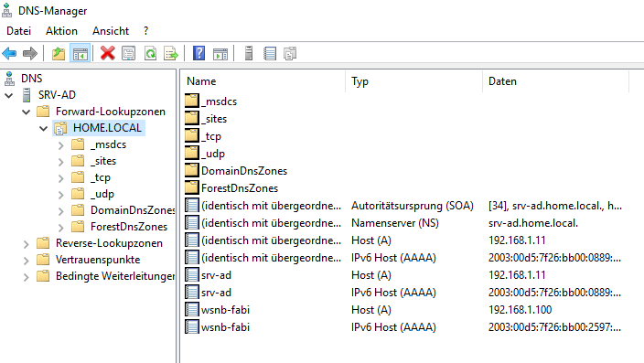
Task: Toggle the console tree pane icon
Action: pos(80,53)
